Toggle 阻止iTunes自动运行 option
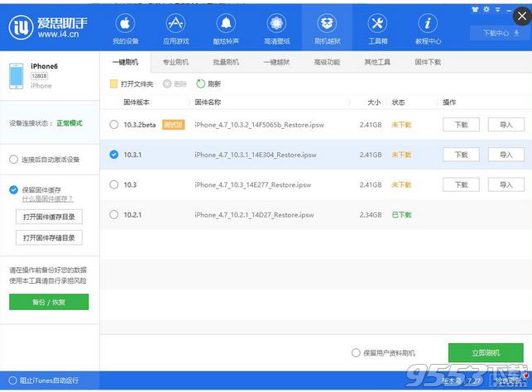Image resolution: width=532 pixels, height=392 pixels. (x=12, y=380)
